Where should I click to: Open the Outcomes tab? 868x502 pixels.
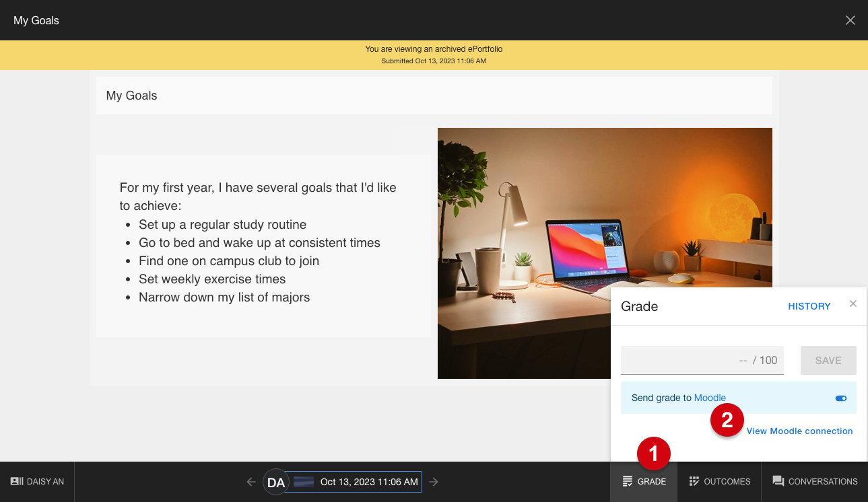719,482
